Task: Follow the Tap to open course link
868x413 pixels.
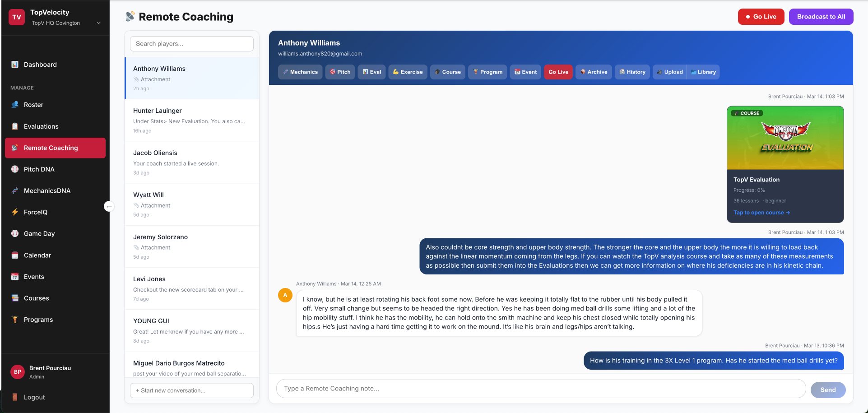Action: [761, 213]
